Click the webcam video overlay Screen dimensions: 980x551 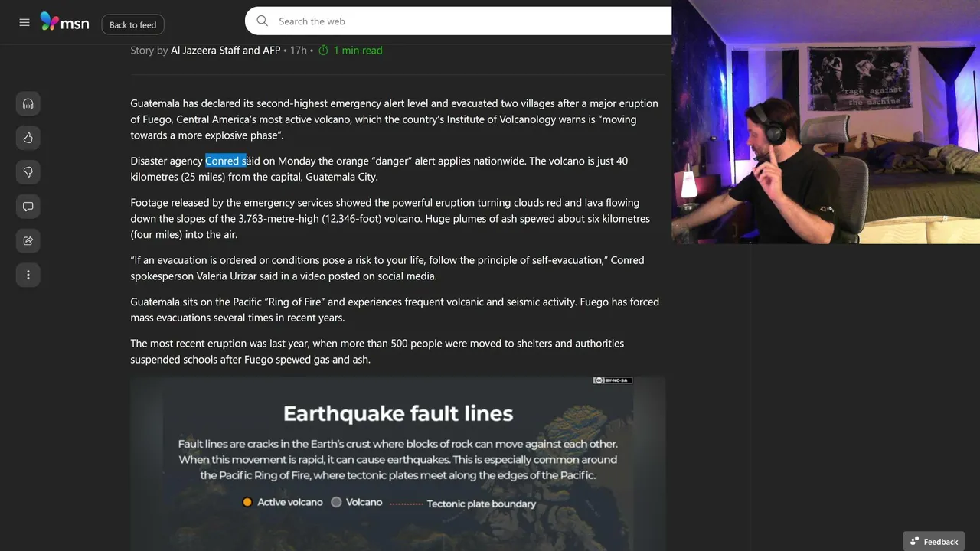click(825, 122)
